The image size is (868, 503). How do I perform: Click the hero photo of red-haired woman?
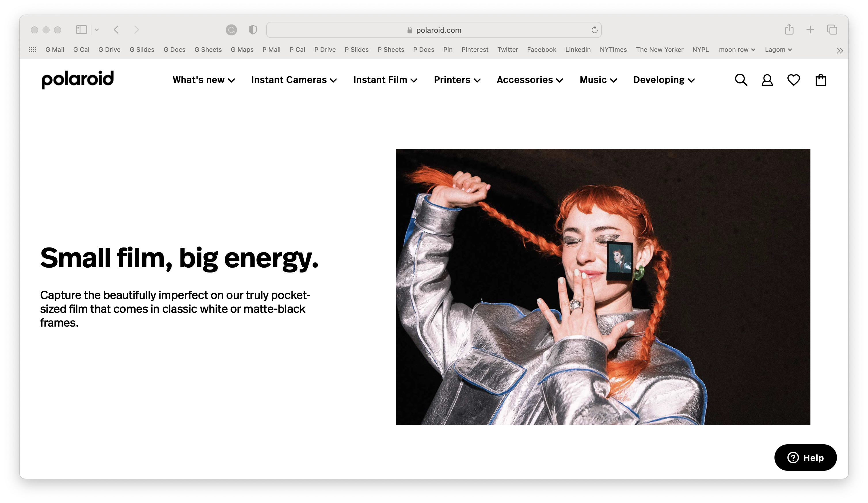point(603,287)
